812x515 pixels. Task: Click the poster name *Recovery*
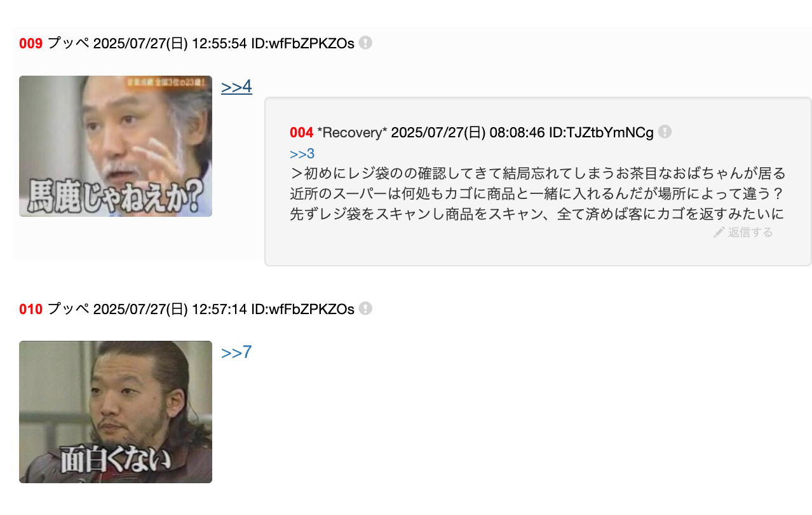352,132
